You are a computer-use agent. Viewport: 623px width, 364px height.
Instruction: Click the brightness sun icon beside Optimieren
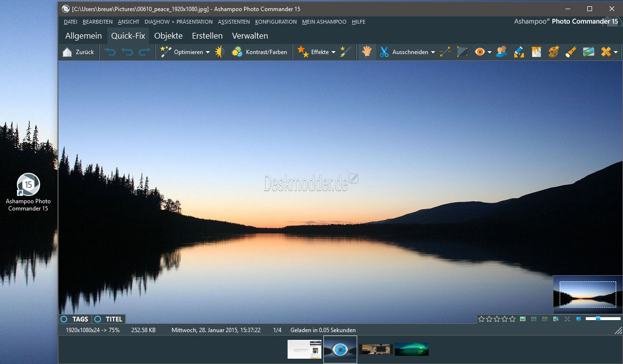tap(220, 52)
